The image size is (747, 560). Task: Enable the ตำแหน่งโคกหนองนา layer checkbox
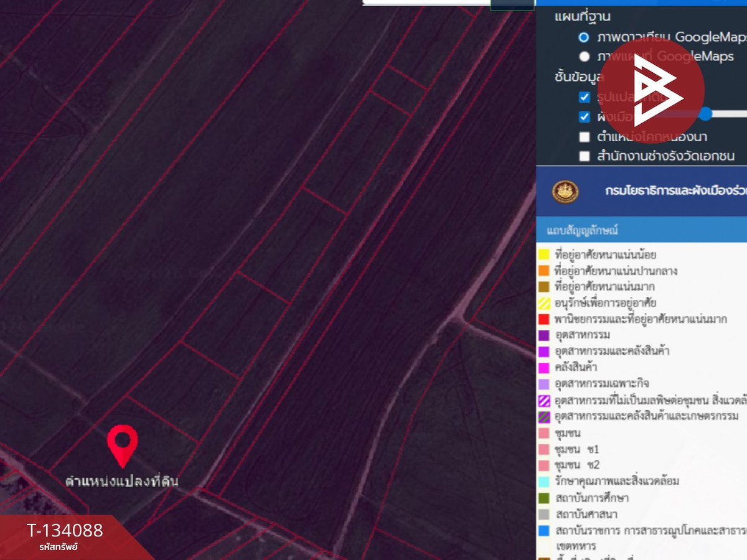[x=584, y=136]
